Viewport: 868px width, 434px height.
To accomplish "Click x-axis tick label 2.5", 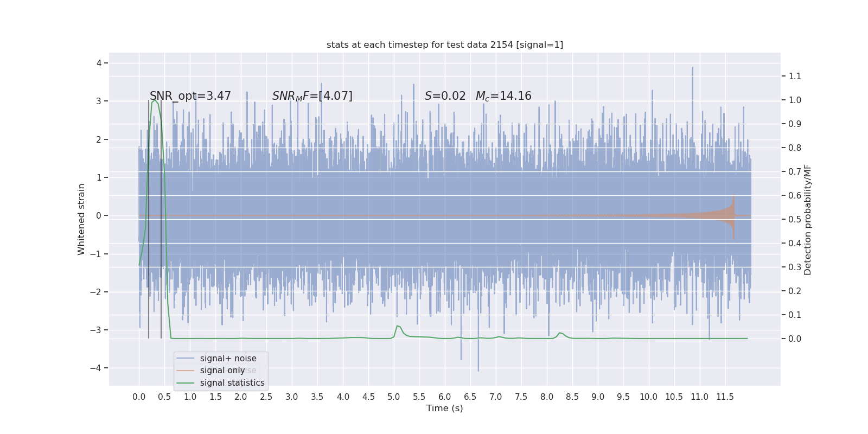I will pyautogui.click(x=266, y=397).
